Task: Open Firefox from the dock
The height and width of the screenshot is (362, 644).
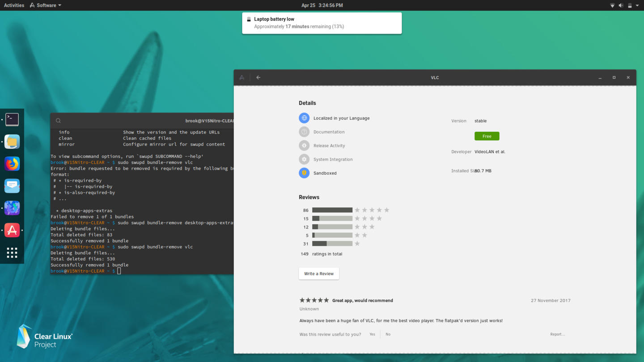Action: point(12,164)
